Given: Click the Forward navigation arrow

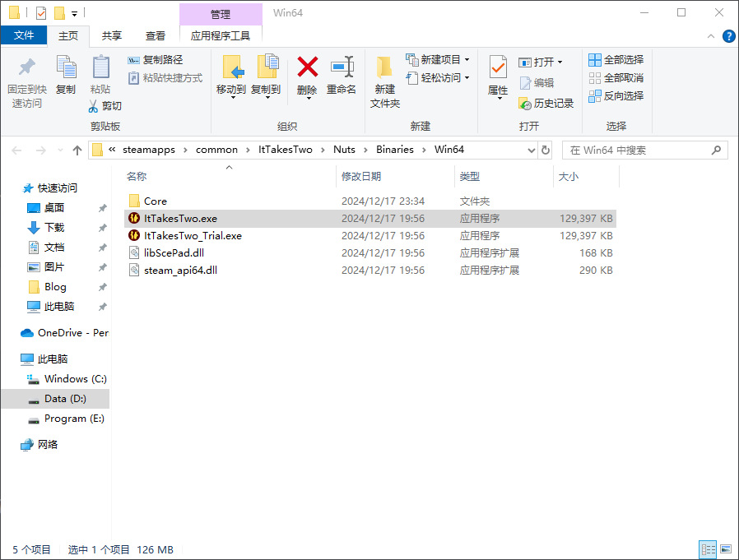Looking at the screenshot, I should pyautogui.click(x=41, y=150).
